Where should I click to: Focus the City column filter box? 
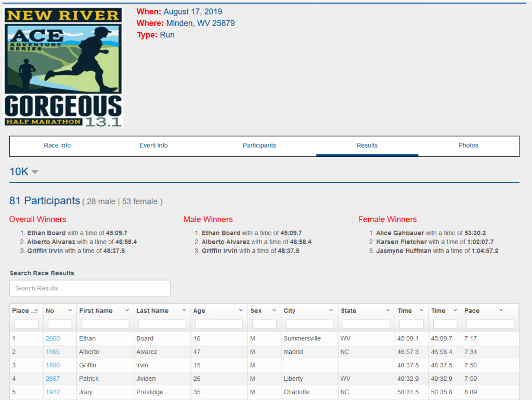(309, 324)
